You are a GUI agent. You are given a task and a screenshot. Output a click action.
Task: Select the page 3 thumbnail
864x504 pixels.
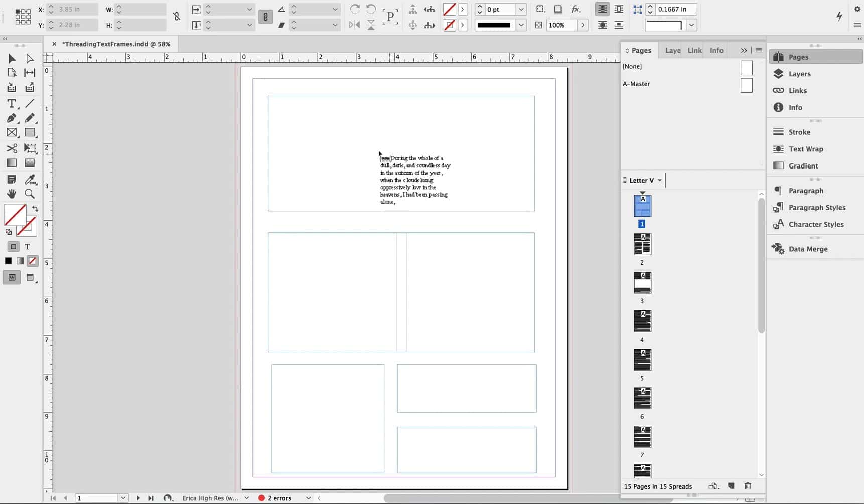pos(642,283)
